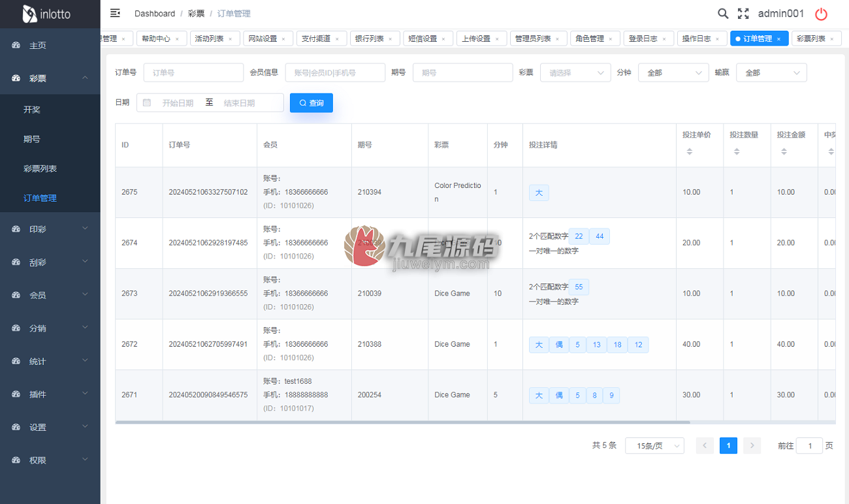Screen dimensions: 849x504
Task: Sort by 投注单价 column arrows
Action: point(689,151)
